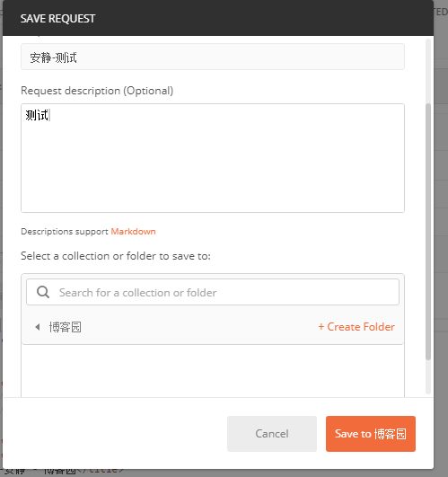Click + Create Folder link
The height and width of the screenshot is (477, 448).
pos(356,327)
